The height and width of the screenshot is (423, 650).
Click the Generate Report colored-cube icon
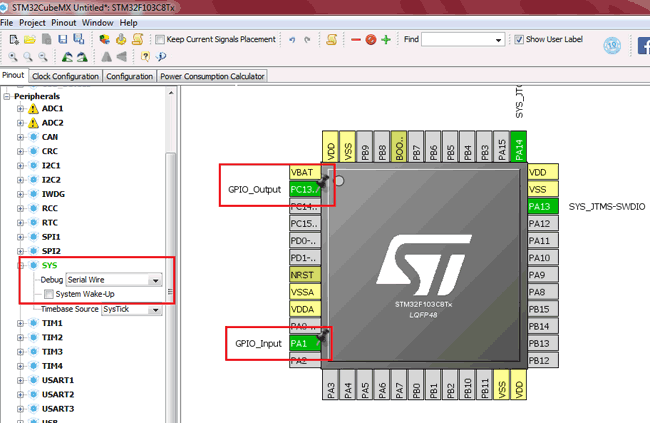click(x=104, y=39)
